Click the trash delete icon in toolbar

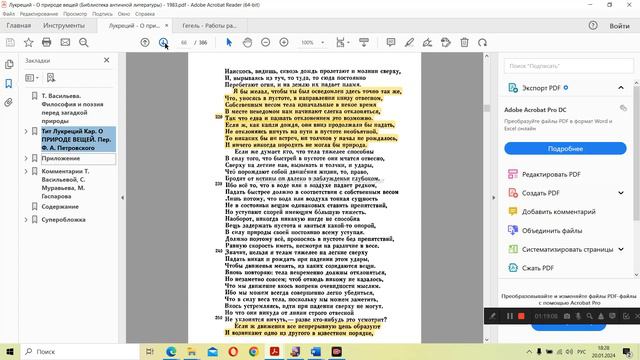[x=464, y=42]
